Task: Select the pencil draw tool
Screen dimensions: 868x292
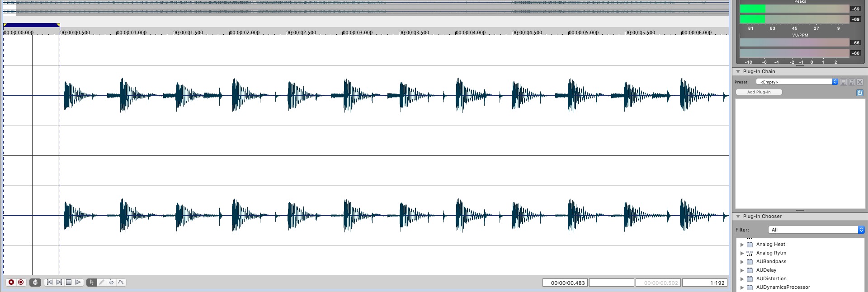Action: [x=101, y=283]
